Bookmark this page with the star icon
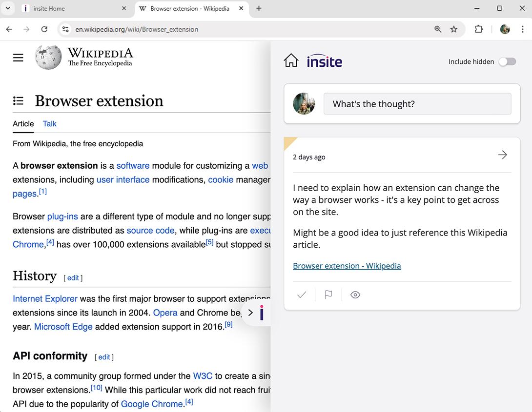 pyautogui.click(x=453, y=29)
